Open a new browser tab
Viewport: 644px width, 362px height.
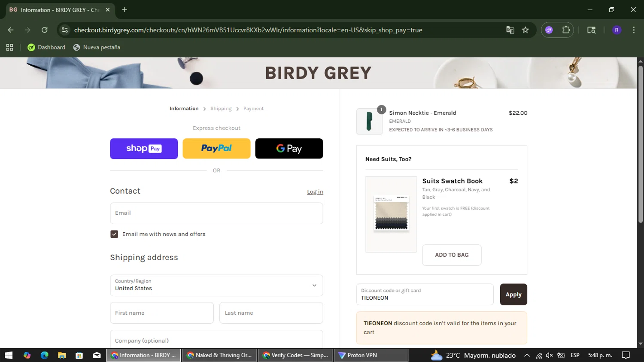coord(125,9)
